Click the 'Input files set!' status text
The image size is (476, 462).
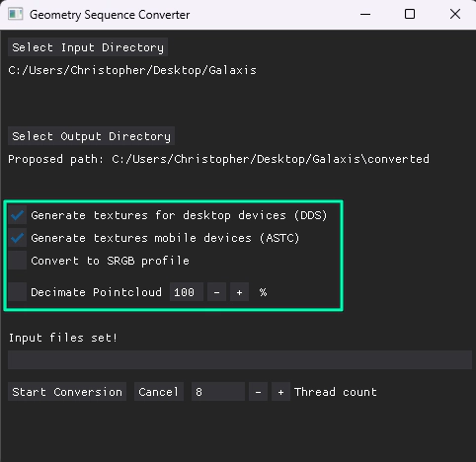point(63,338)
